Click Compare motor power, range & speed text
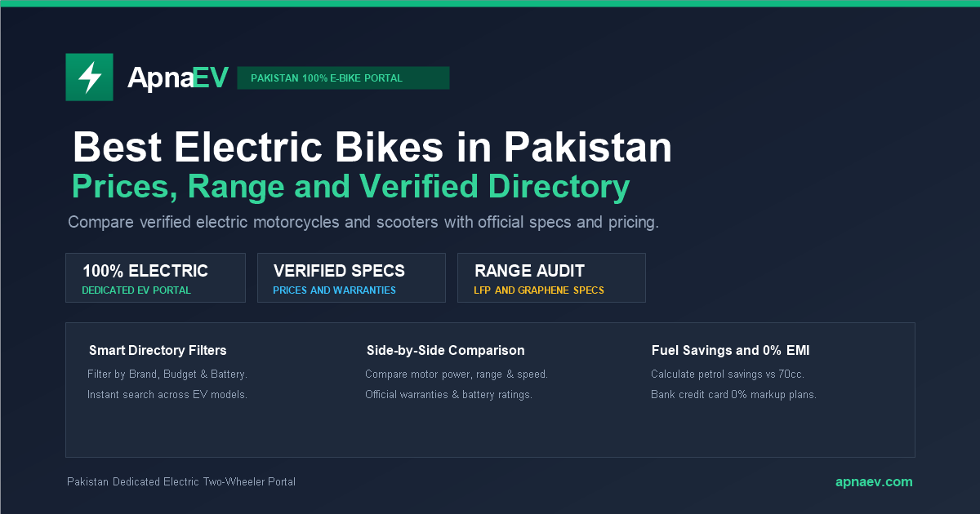 click(457, 374)
